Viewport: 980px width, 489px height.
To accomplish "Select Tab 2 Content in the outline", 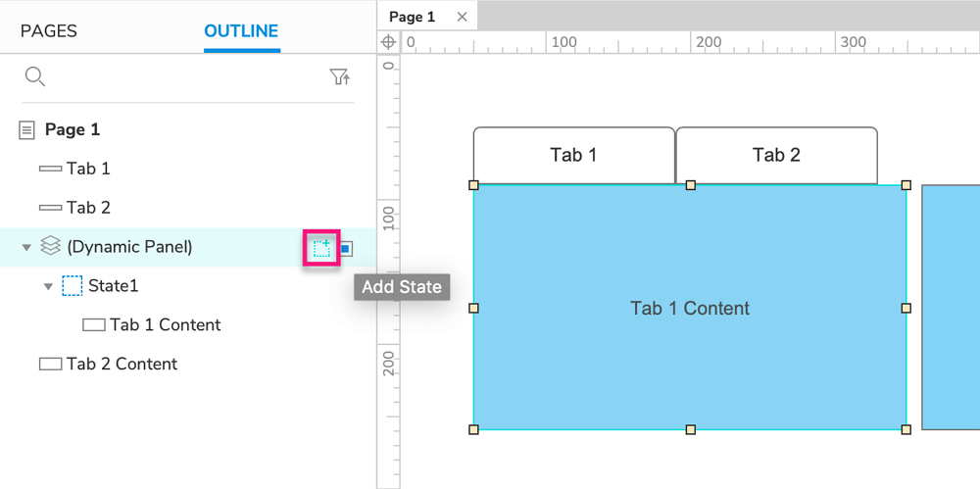I will [122, 365].
